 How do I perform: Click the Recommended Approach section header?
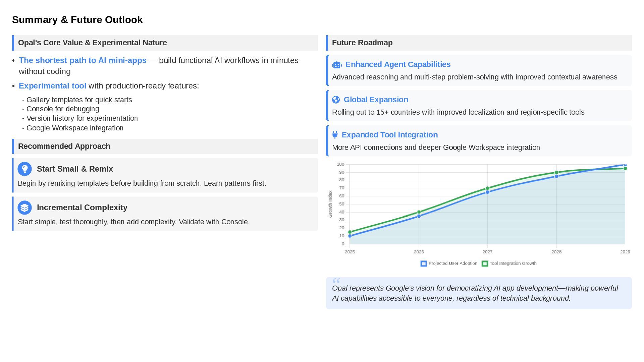pos(64,146)
